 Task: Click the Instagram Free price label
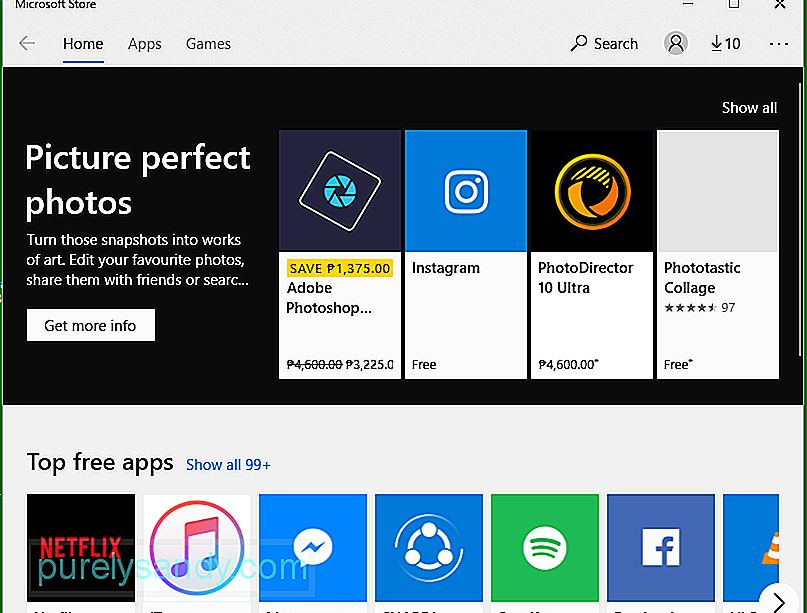[424, 364]
